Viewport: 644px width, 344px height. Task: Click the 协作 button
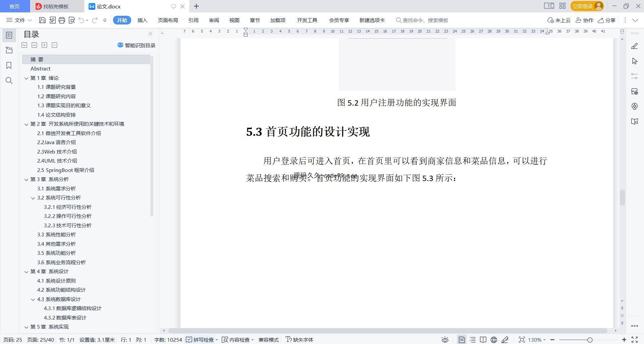(x=584, y=20)
